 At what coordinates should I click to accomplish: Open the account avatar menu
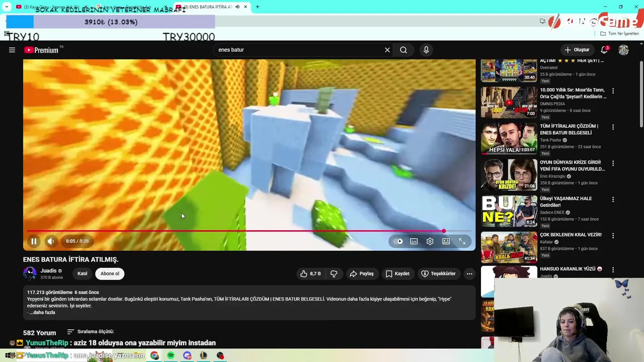(623, 50)
